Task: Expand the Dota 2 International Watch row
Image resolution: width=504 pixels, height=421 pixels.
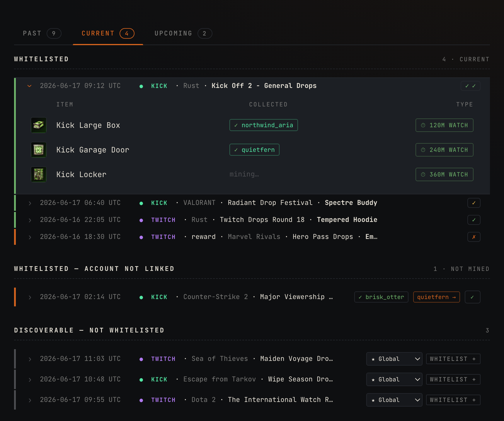Action: pyautogui.click(x=30, y=400)
